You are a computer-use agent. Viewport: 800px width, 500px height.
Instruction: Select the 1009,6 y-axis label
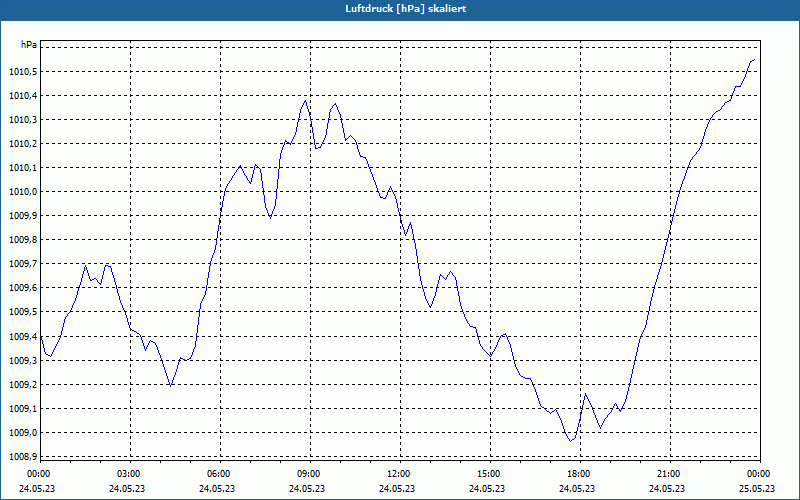click(23, 288)
